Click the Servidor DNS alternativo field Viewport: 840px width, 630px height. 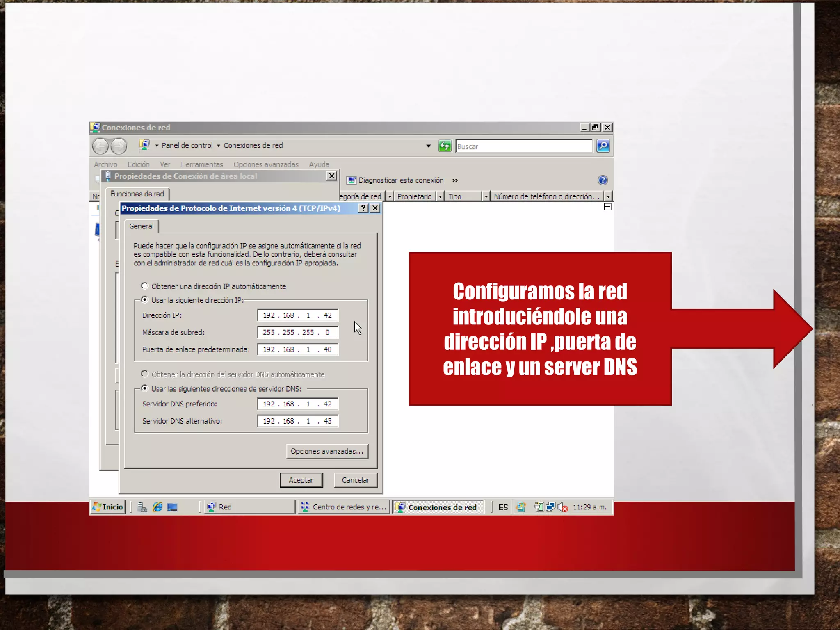[x=298, y=421]
